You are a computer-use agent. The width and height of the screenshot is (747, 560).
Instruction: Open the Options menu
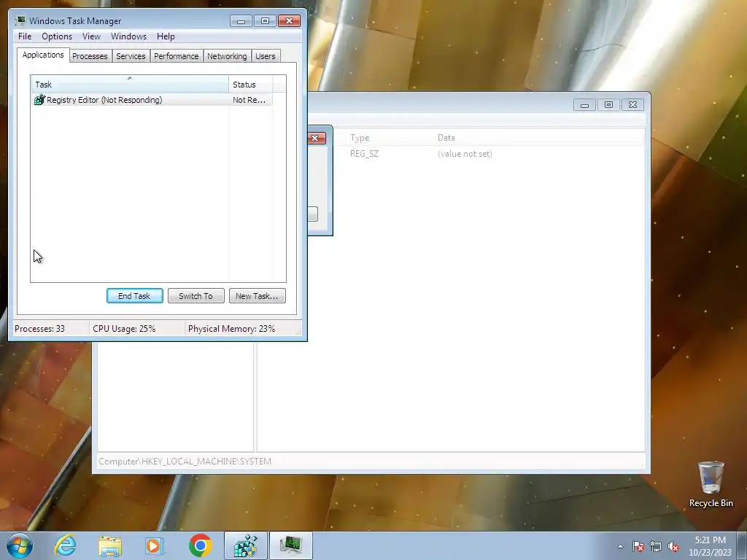[x=57, y=36]
